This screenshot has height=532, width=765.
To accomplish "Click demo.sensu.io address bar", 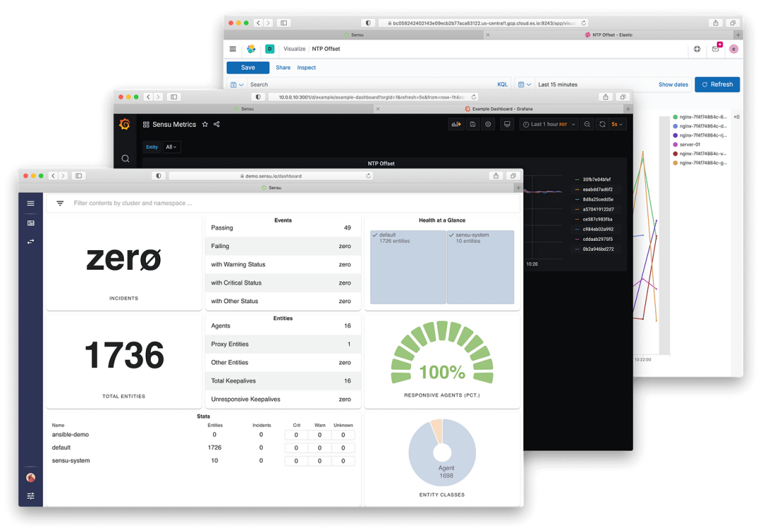I will click(271, 176).
